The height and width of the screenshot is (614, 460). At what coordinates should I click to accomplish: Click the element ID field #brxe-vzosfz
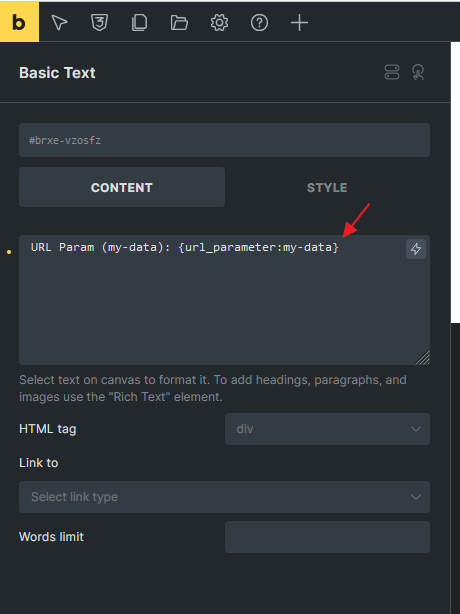224,140
